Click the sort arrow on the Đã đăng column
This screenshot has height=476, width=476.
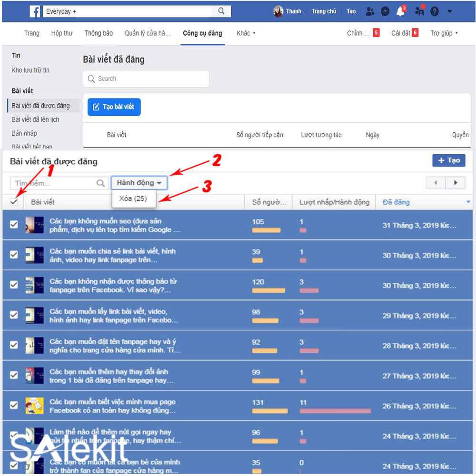tap(469, 202)
